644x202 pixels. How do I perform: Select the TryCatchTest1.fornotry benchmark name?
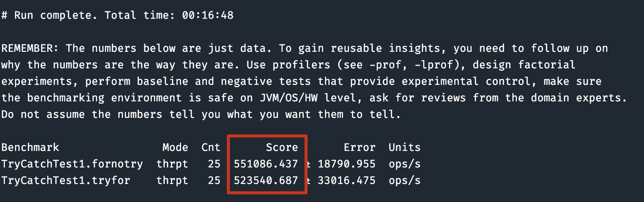point(72,164)
